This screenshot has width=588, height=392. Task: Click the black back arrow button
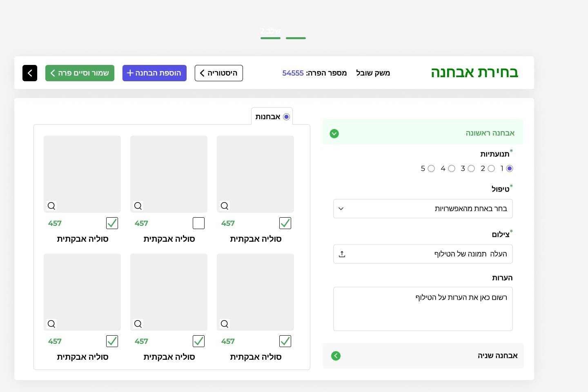(x=30, y=73)
